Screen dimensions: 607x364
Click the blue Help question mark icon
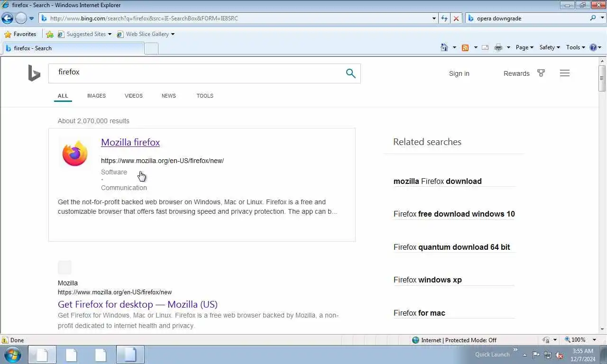point(593,47)
